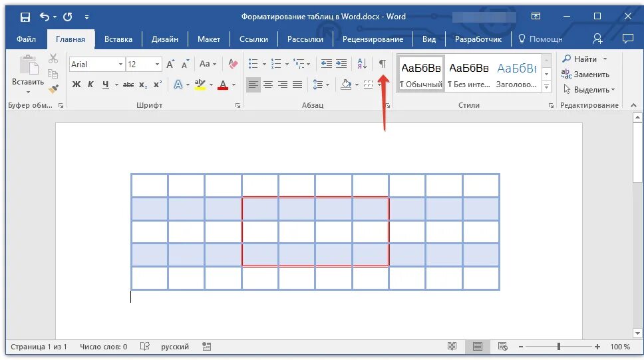
Task: Click the Вставить paste button
Action: pyautogui.click(x=28, y=74)
